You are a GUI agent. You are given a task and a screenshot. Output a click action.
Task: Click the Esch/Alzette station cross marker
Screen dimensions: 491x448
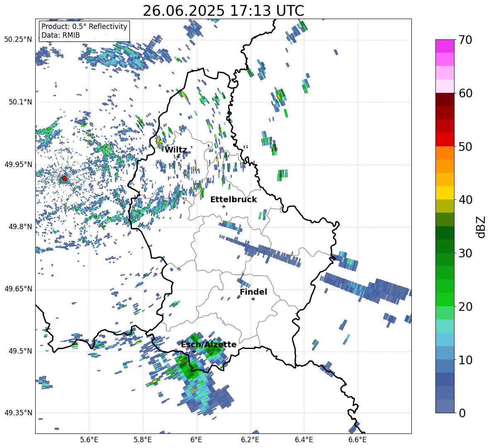click(x=194, y=351)
